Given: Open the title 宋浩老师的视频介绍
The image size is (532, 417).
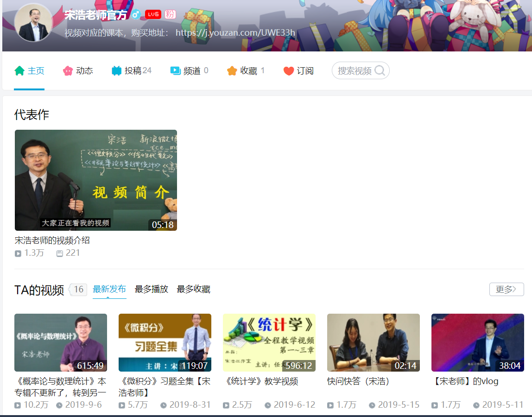Looking at the screenshot, I should 52,240.
